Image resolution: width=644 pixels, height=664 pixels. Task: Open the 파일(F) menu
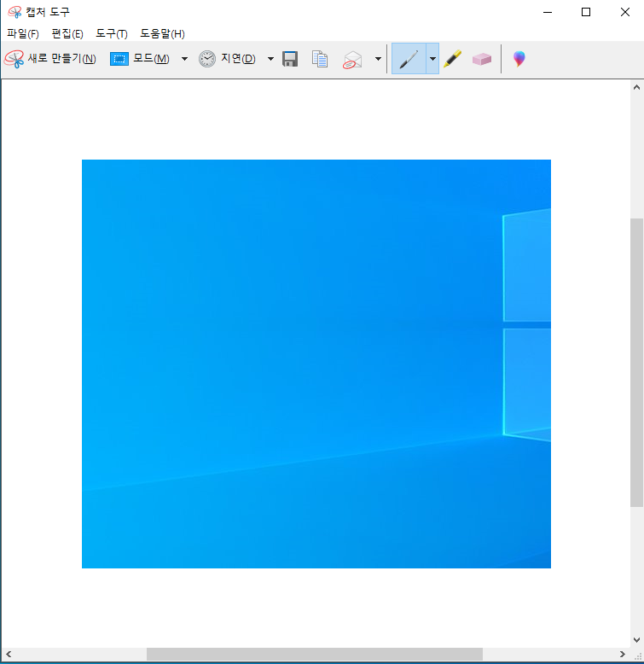23,33
